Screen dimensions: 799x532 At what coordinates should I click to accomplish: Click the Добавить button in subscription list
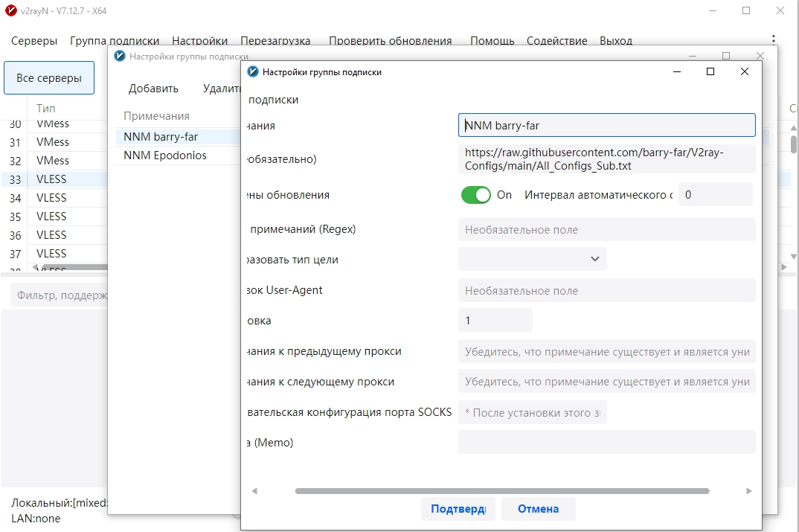(x=153, y=89)
